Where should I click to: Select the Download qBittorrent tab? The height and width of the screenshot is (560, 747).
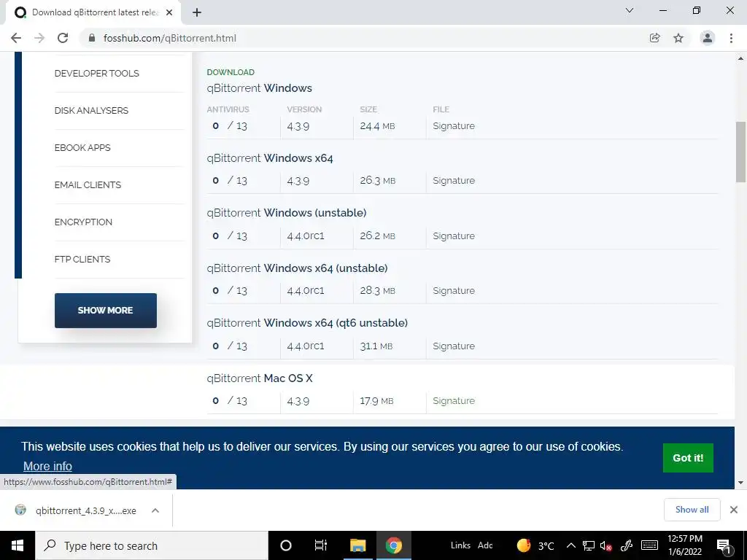(93, 13)
